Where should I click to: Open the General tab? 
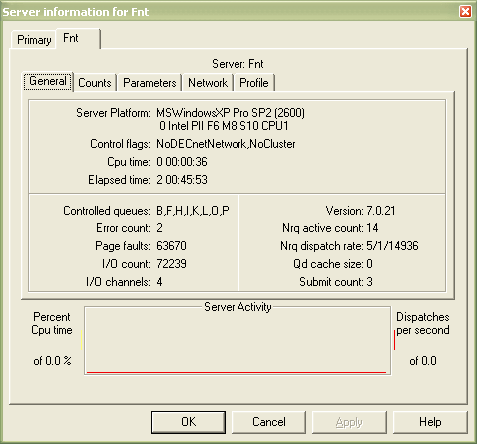pyautogui.click(x=48, y=81)
